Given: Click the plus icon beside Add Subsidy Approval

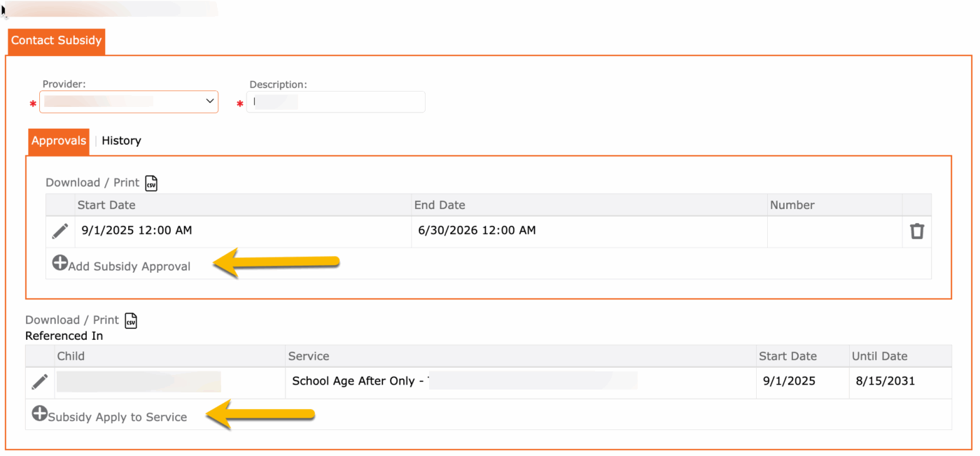Looking at the screenshot, I should coord(60,264).
